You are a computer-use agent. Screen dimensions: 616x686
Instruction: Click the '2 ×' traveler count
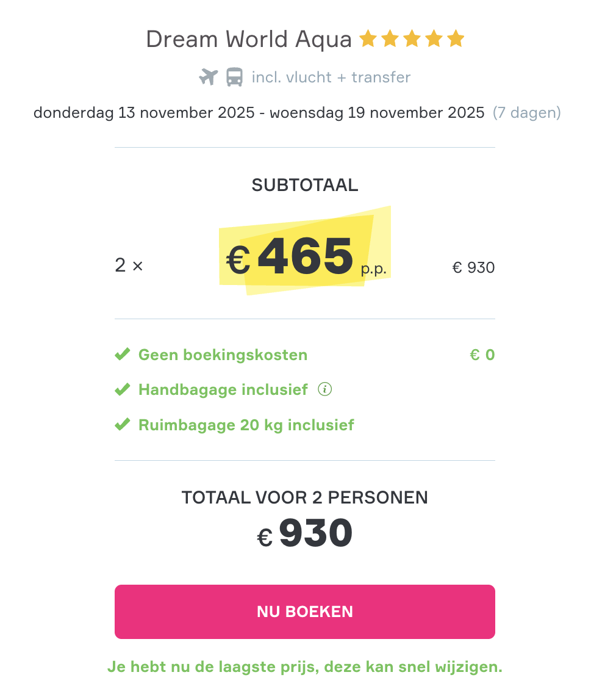click(x=129, y=266)
